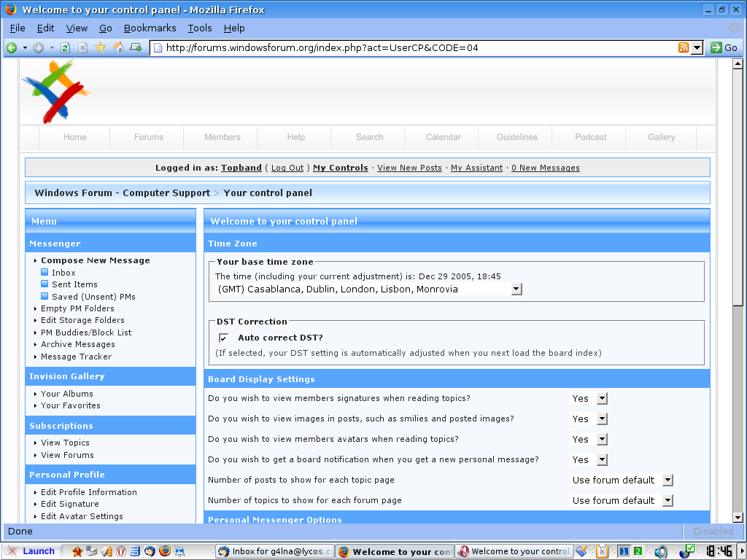Screen dimensions: 747x560
Task: Open the posts per topic page dropdown
Action: pos(622,481)
